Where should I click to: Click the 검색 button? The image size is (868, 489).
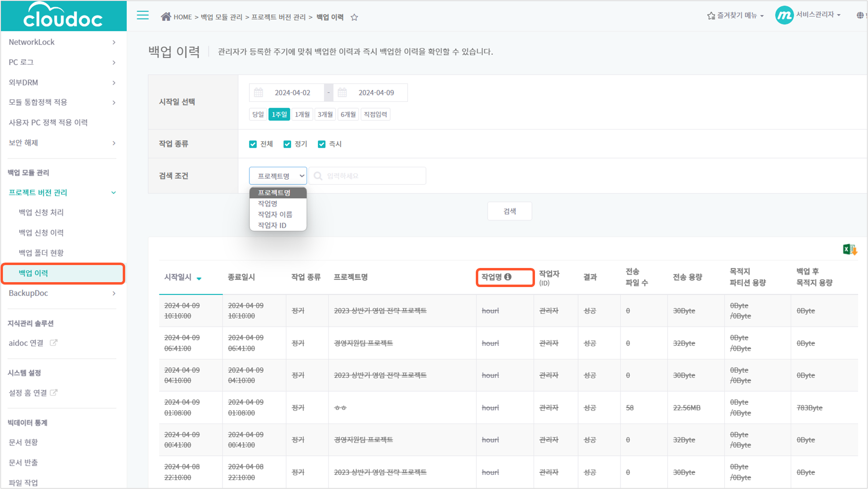click(510, 211)
